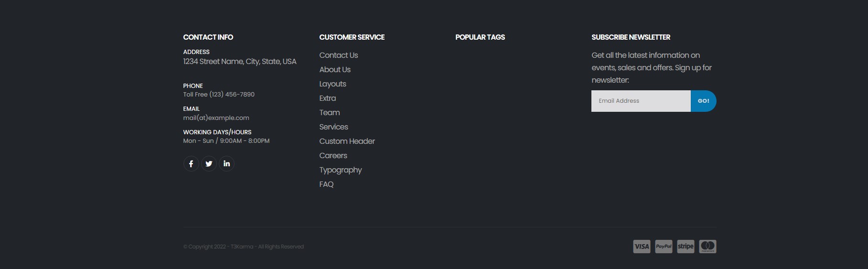This screenshot has width=868, height=269.
Task: Click the PayPal payment icon
Action: tap(664, 247)
